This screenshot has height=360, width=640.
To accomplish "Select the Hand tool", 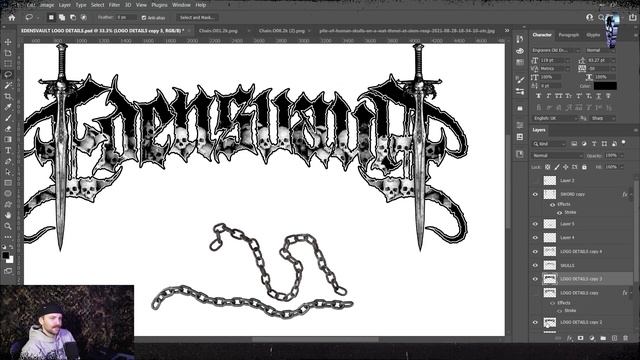I will (8, 215).
